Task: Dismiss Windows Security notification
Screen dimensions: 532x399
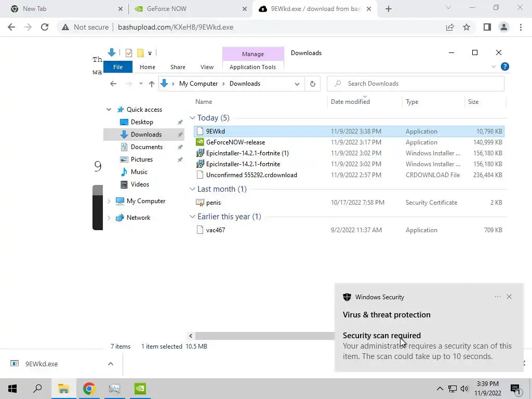Action: [509, 297]
